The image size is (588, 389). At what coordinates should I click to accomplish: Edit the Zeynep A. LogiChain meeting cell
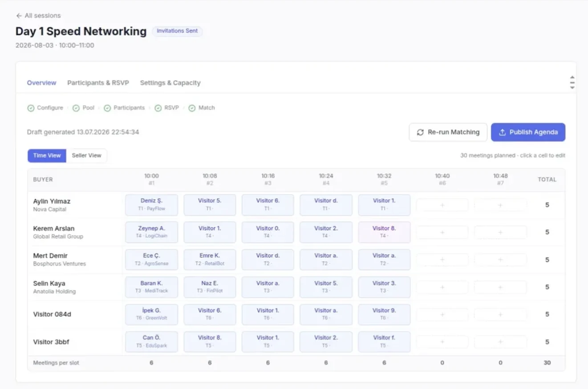[151, 232]
